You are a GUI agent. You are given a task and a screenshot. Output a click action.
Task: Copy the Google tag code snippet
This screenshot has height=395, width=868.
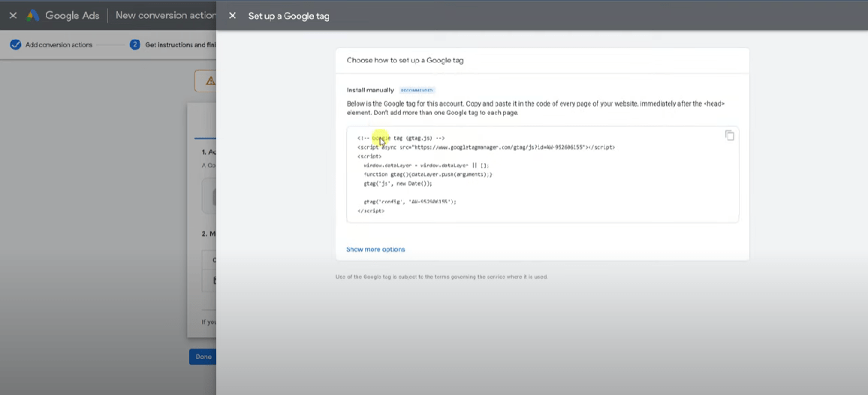click(729, 135)
